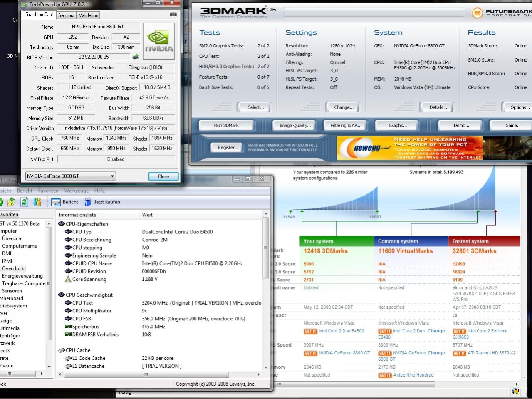The height and width of the screenshot is (399, 532).
Task: Click the green forward arrow in the Everest toolbar
Action: [x=1, y=202]
